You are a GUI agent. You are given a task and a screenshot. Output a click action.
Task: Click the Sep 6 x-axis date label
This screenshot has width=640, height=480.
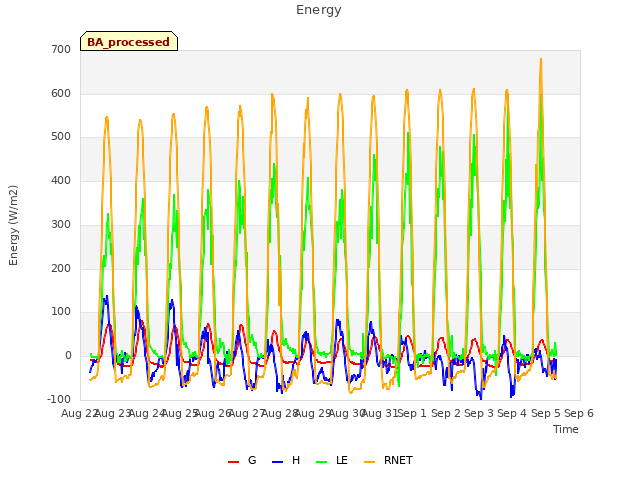[579, 413]
